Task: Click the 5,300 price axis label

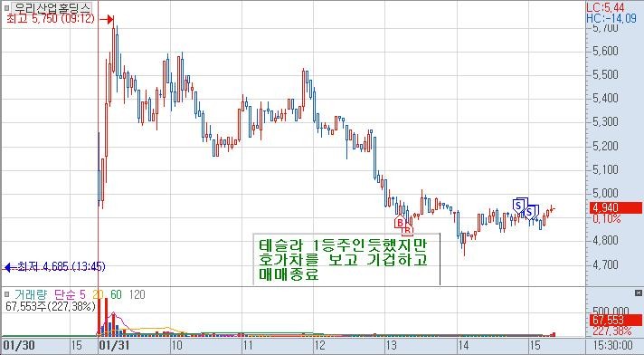Action: 605,122
